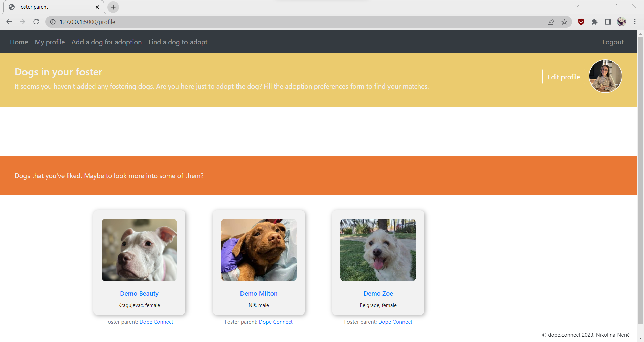Open Demo Beauty's photo thumbnail

pos(139,250)
